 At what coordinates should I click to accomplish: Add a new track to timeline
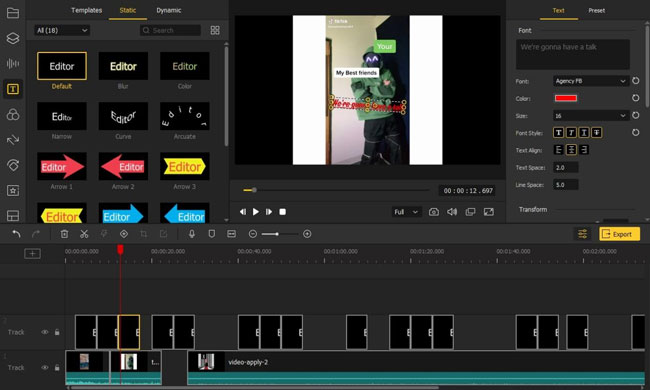(x=32, y=253)
